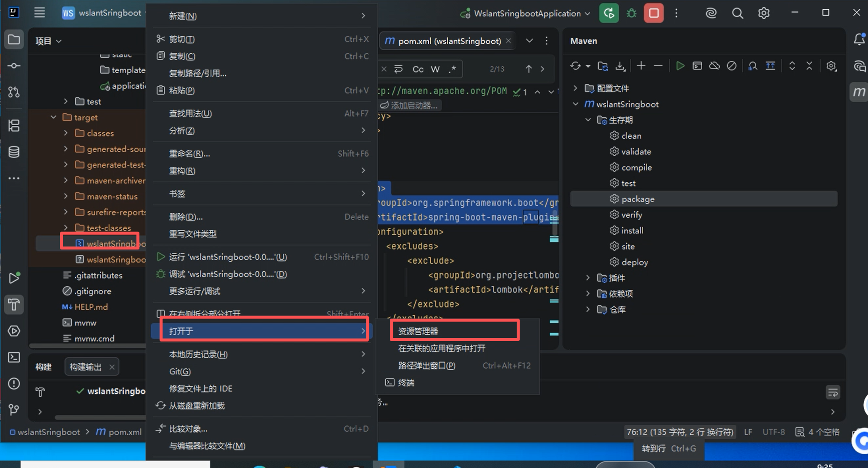The height and width of the screenshot is (468, 868).
Task: Click pom.xml breadcrumb in status bar
Action: pos(119,432)
